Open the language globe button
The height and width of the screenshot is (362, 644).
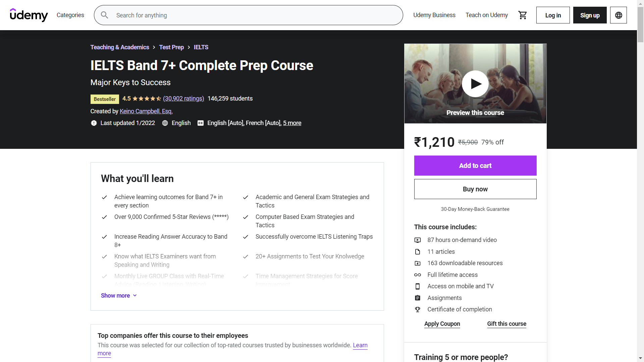pyautogui.click(x=619, y=15)
